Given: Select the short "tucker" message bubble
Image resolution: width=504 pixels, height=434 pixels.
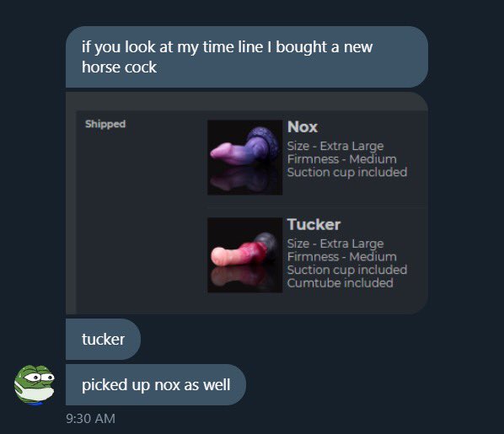Looking at the screenshot, I should tap(103, 339).
